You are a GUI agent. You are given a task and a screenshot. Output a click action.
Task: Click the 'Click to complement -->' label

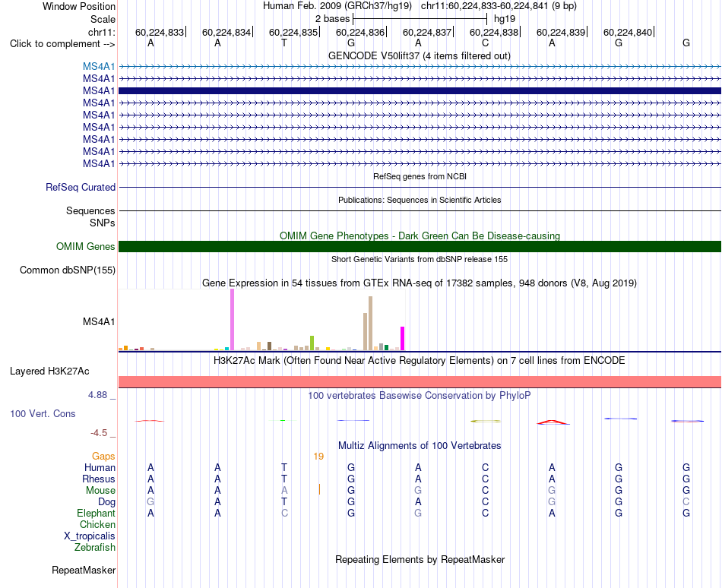pos(62,44)
